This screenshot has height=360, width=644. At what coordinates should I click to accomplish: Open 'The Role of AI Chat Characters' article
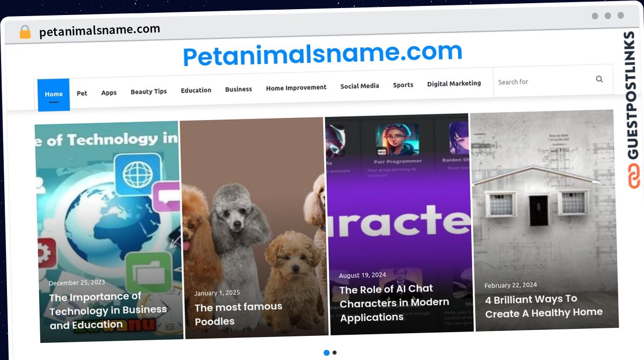point(394,303)
